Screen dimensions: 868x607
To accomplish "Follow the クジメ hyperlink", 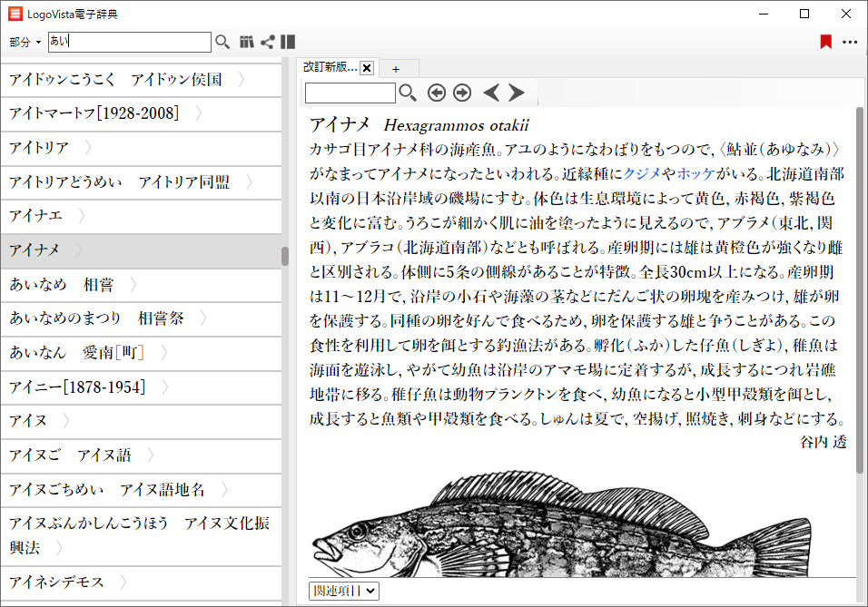I will click(x=642, y=172).
